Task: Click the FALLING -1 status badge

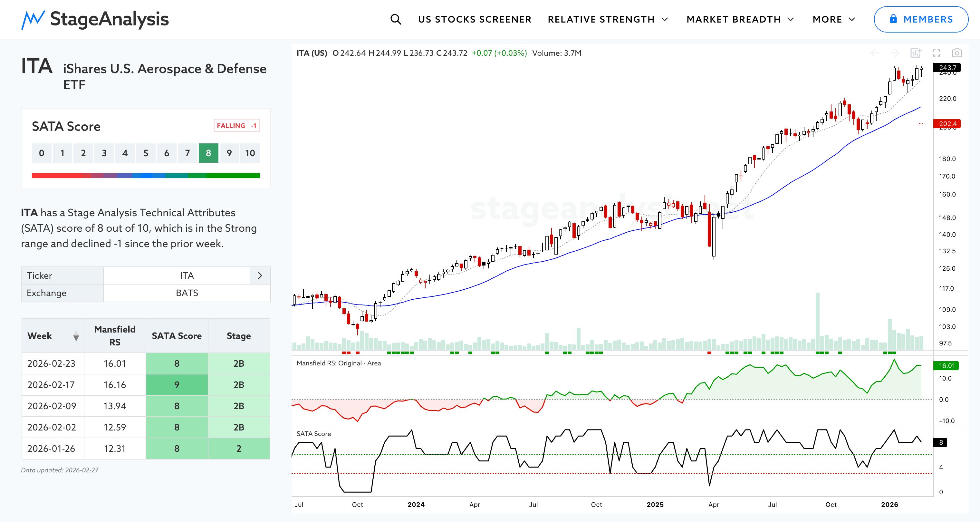Action: pyautogui.click(x=236, y=126)
